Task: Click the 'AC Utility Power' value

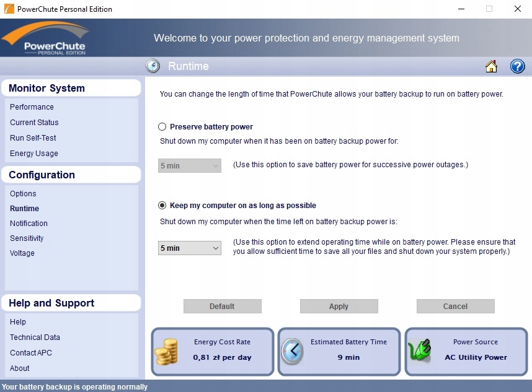Action: tap(476, 357)
